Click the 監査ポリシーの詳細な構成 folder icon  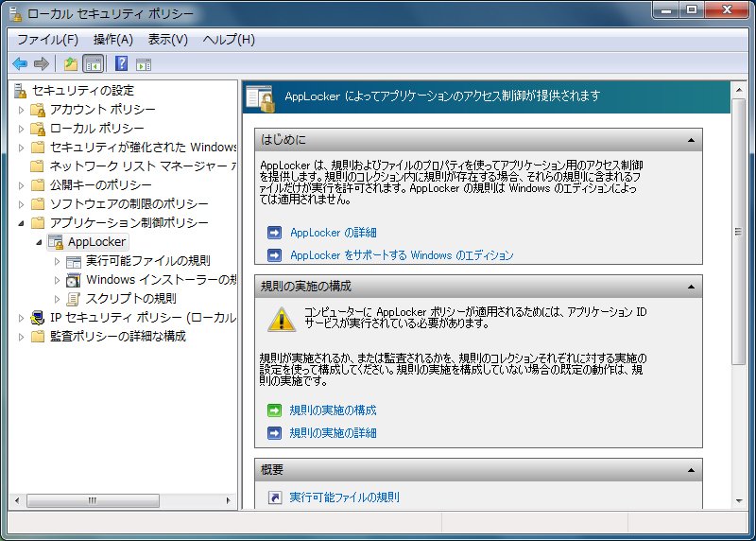(38, 337)
